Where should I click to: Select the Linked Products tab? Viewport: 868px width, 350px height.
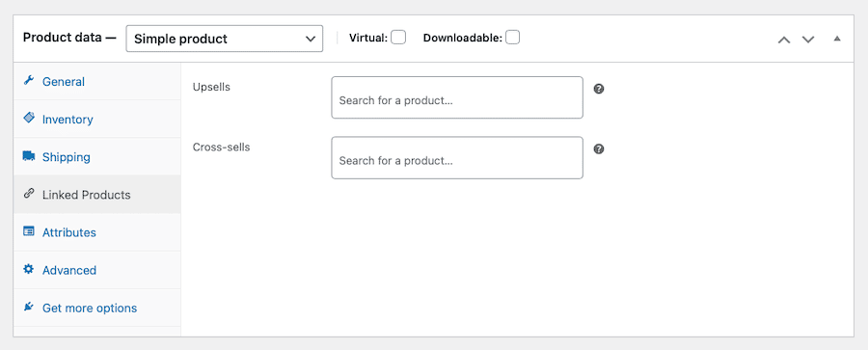pos(96,195)
